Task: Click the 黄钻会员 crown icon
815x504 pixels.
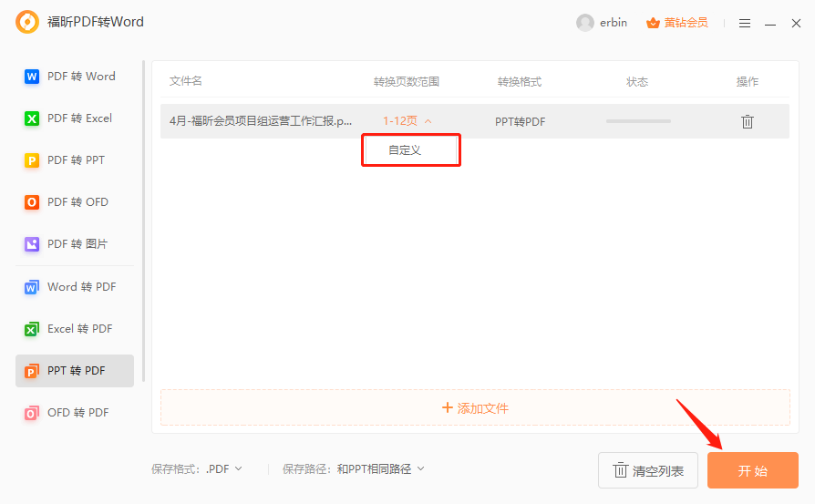Action: click(x=653, y=23)
